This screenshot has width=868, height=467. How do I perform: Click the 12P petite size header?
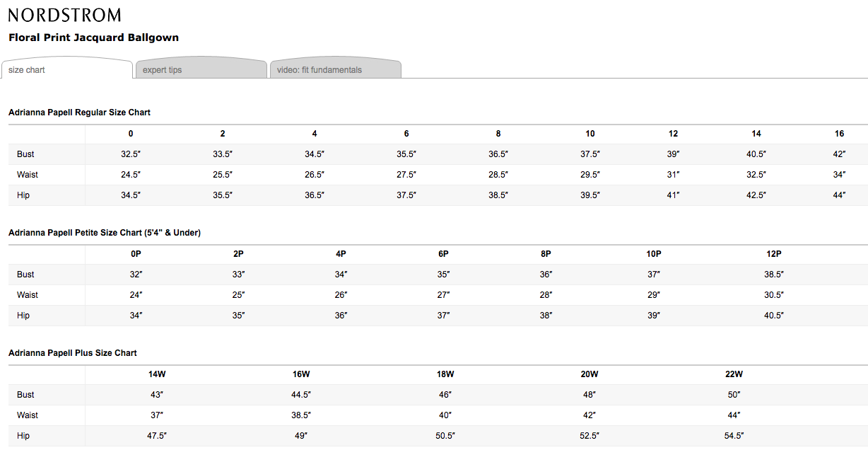774,254
